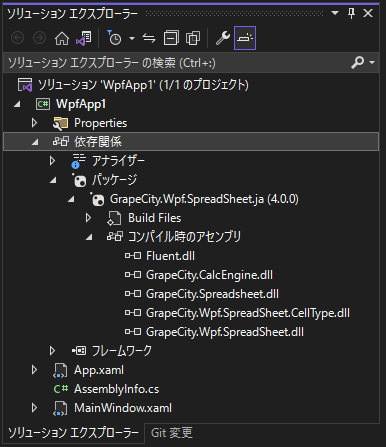Select the フレームワーク label

point(122,351)
